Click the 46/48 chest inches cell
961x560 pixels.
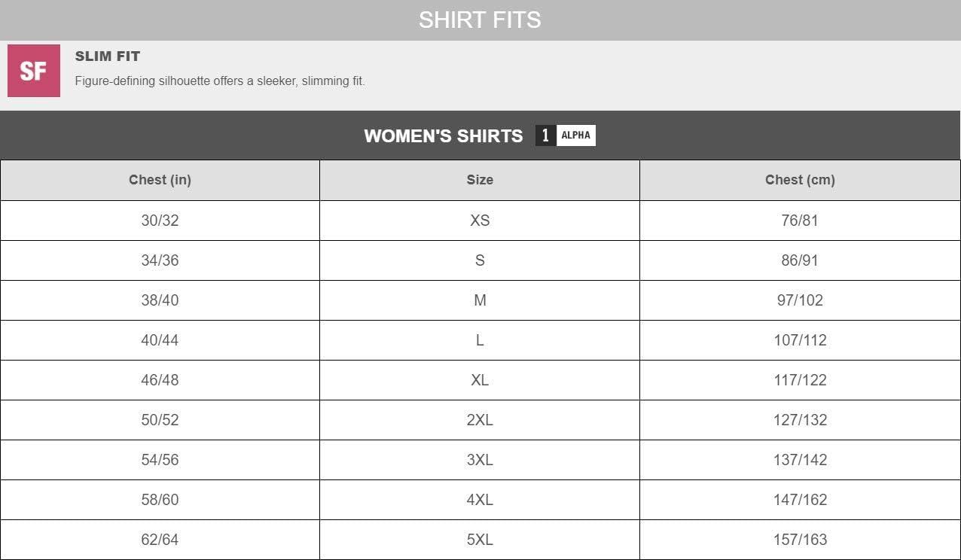tap(160, 380)
